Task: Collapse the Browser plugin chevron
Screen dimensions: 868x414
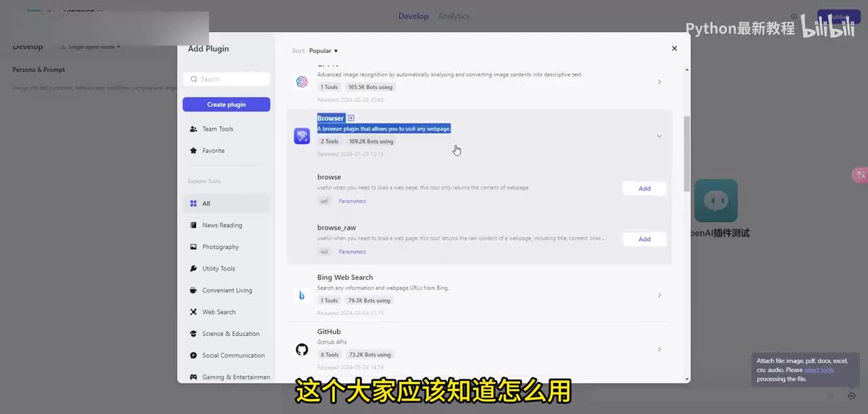Action: tap(659, 136)
